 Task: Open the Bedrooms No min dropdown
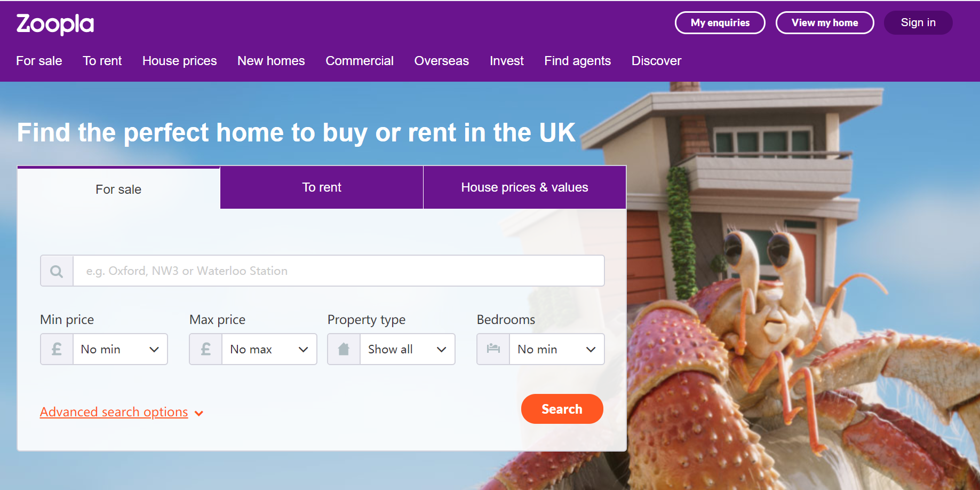coord(557,349)
